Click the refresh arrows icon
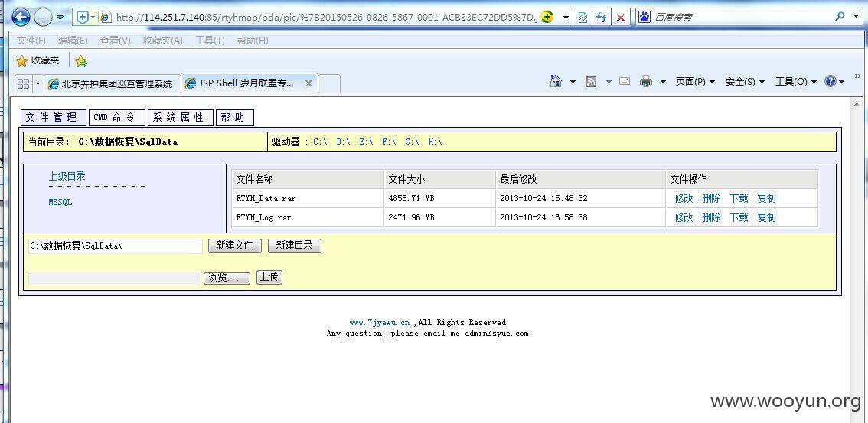The width and height of the screenshot is (868, 423). tap(602, 18)
